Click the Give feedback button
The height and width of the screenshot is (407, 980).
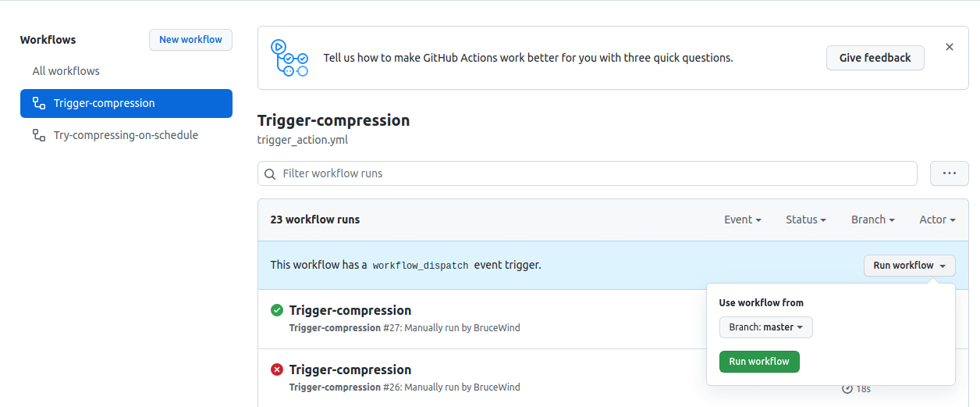[875, 58]
